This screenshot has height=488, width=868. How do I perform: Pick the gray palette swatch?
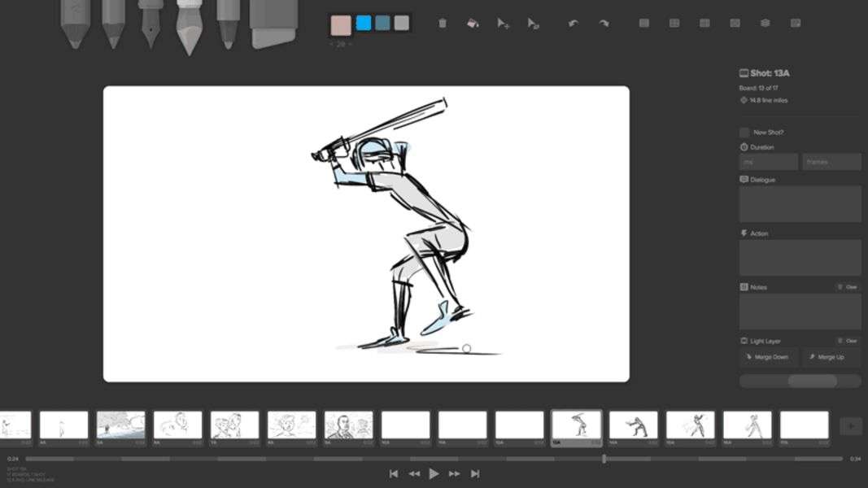[401, 23]
